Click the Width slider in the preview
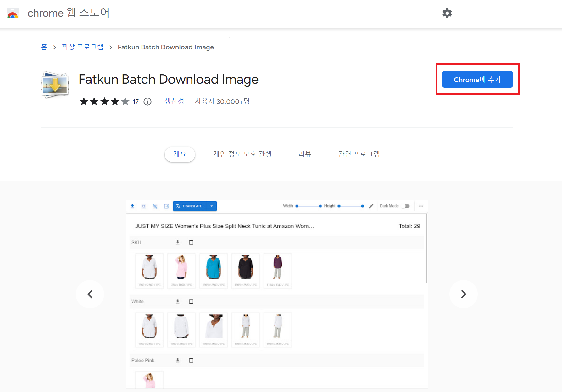562x392 pixels. (x=309, y=206)
